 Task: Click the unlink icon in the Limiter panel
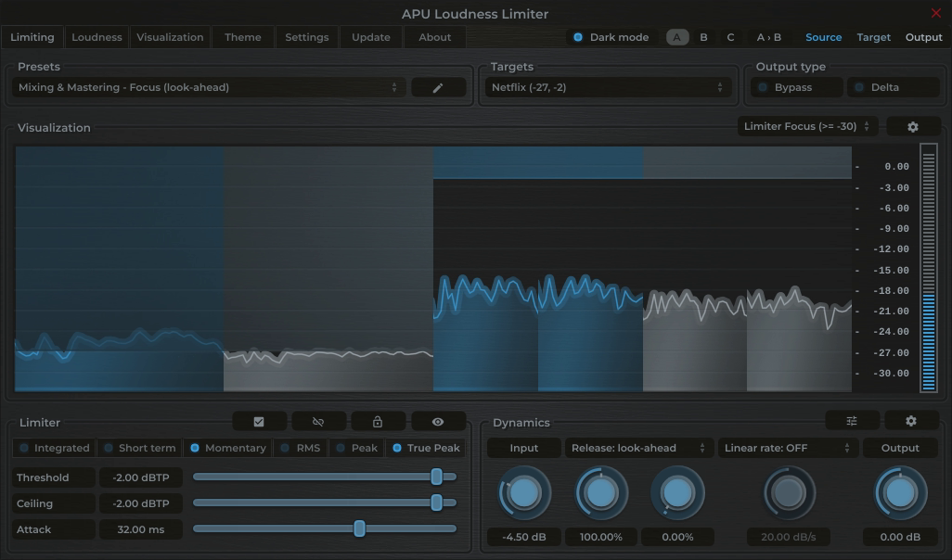(x=318, y=421)
